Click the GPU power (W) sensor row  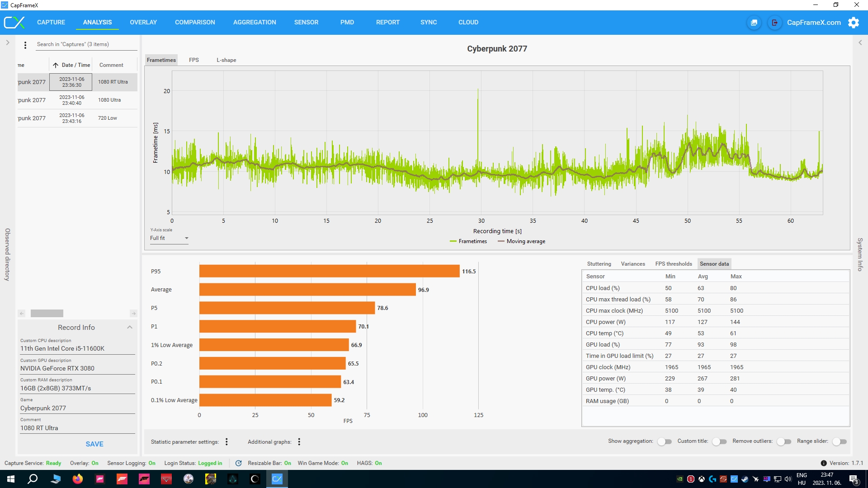click(x=716, y=379)
